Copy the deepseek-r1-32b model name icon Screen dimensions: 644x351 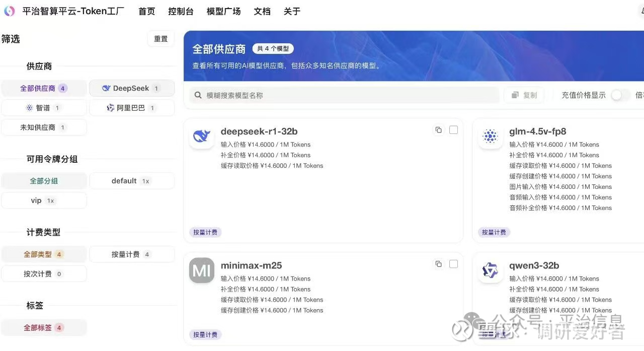pos(439,130)
